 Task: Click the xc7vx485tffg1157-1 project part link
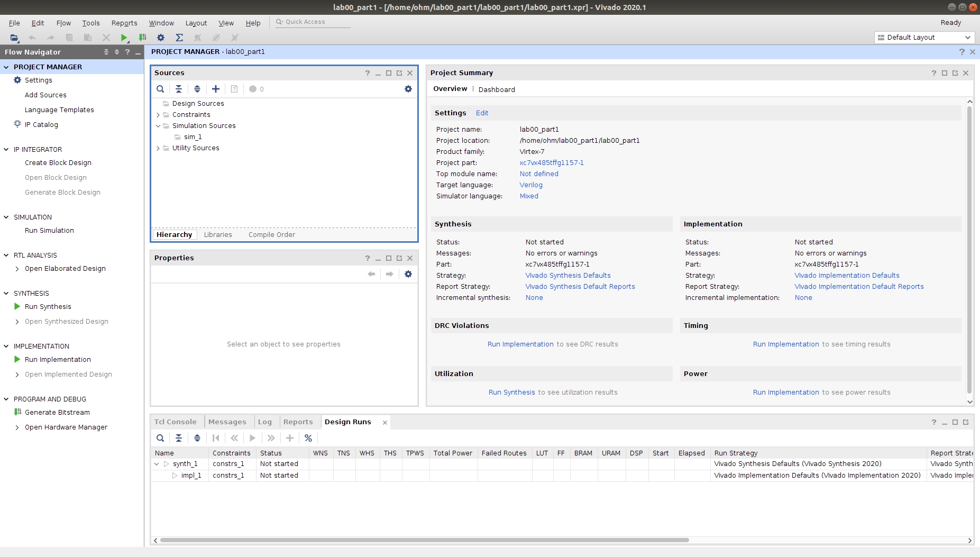552,163
